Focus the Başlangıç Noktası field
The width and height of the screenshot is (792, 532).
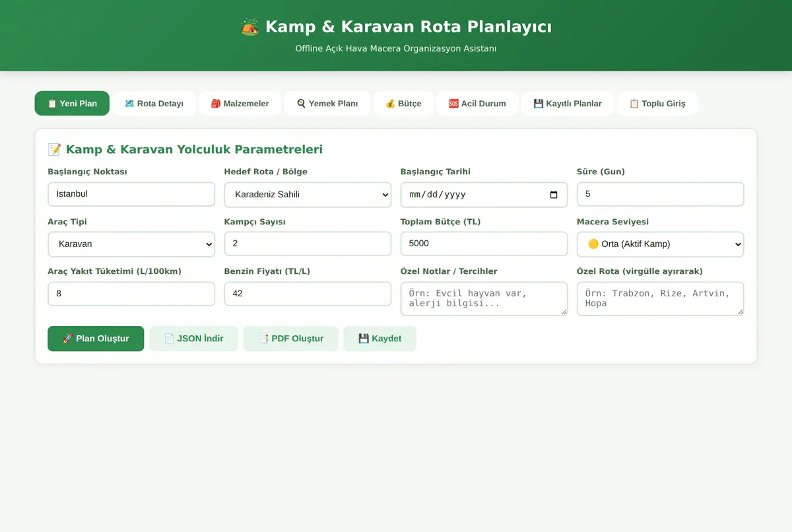point(131,194)
